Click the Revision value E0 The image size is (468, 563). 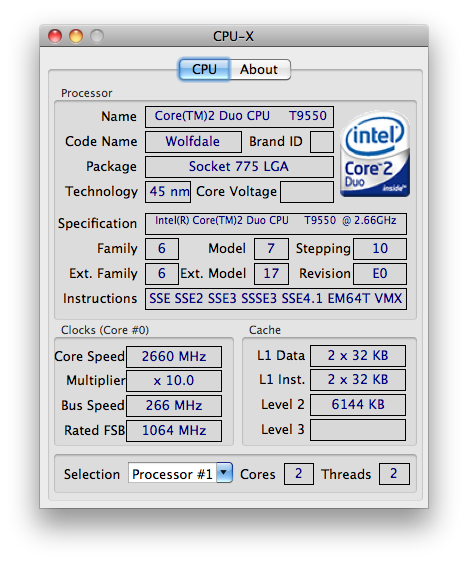point(380,274)
